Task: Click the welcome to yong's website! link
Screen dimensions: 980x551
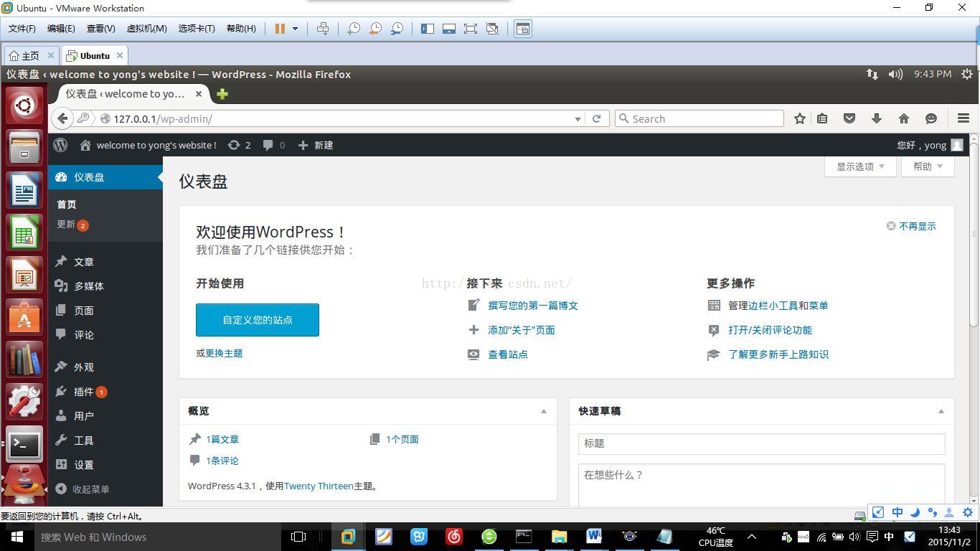Action: [x=148, y=145]
